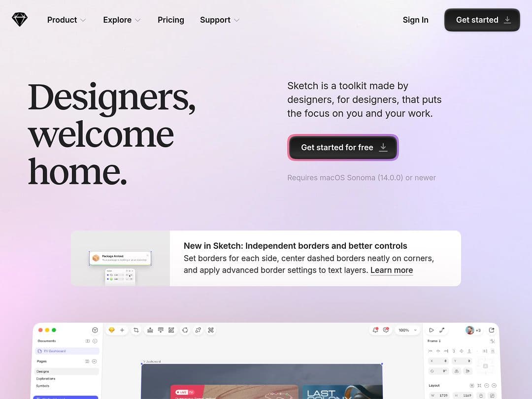This screenshot has height=399, width=532.
Task: Click the Get started for free button
Action: (343, 147)
